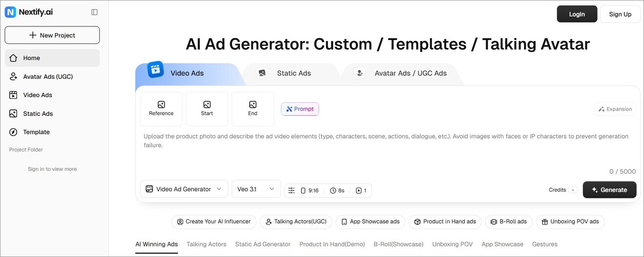This screenshot has height=257, width=644.
Task: Select the 9:16 aspect ratio option
Action: (310, 190)
